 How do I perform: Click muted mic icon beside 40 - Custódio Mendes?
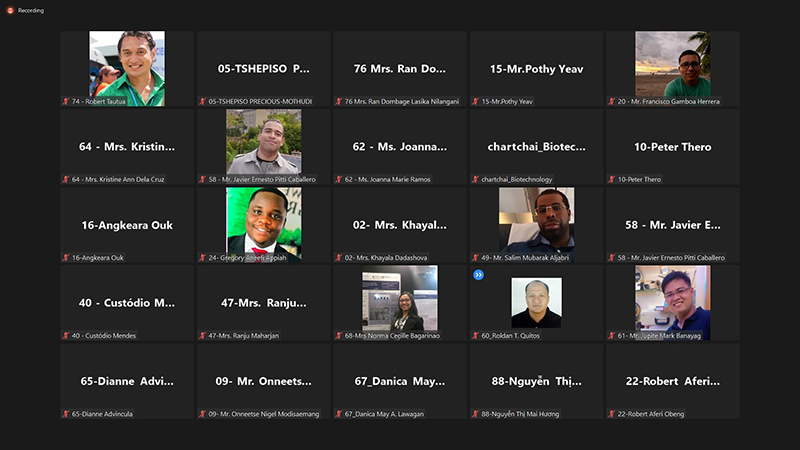(66, 335)
